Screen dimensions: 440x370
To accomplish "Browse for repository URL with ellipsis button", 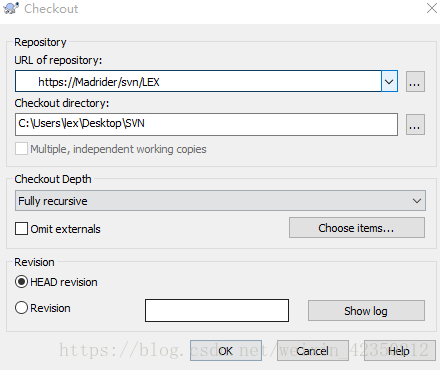I will pyautogui.click(x=415, y=81).
